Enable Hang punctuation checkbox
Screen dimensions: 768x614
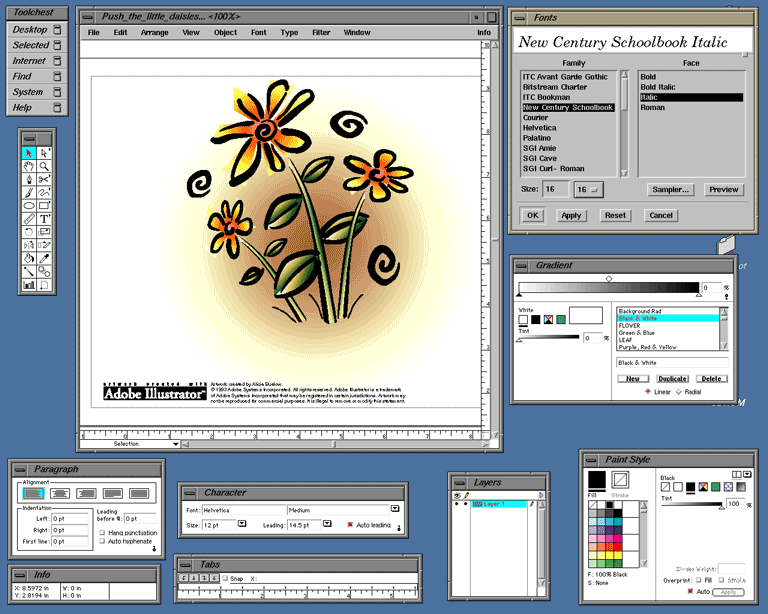point(103,532)
